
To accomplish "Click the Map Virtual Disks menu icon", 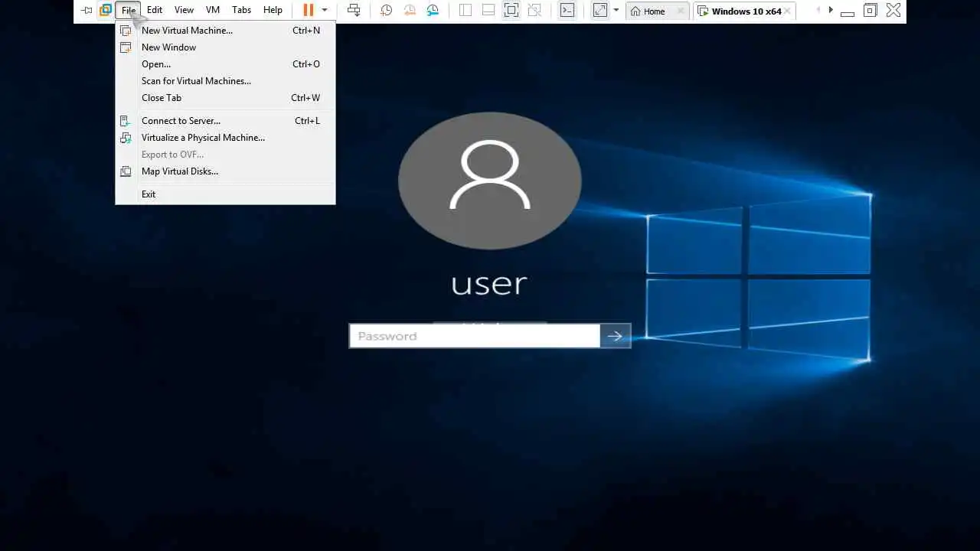I will (x=126, y=171).
